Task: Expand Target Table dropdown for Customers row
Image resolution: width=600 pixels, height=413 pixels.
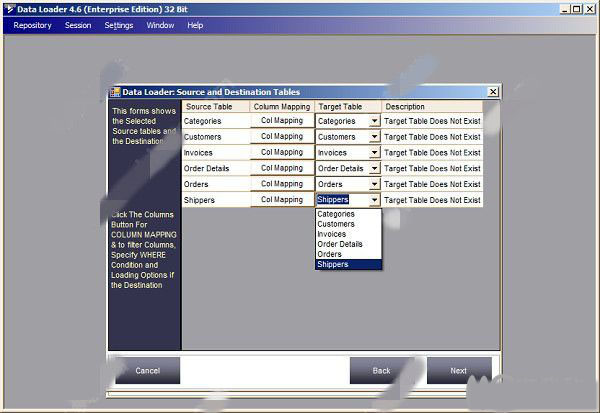Action: click(374, 137)
